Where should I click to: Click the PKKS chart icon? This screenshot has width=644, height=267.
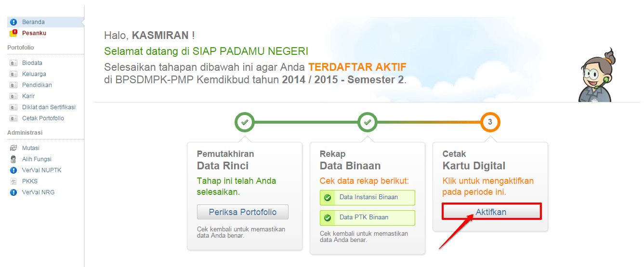[x=13, y=181]
